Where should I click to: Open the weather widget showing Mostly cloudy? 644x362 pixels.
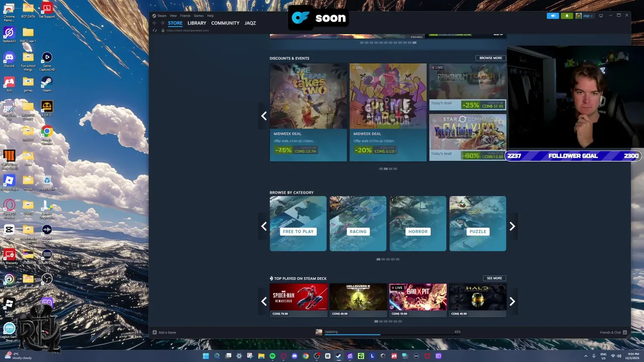pyautogui.click(x=18, y=356)
